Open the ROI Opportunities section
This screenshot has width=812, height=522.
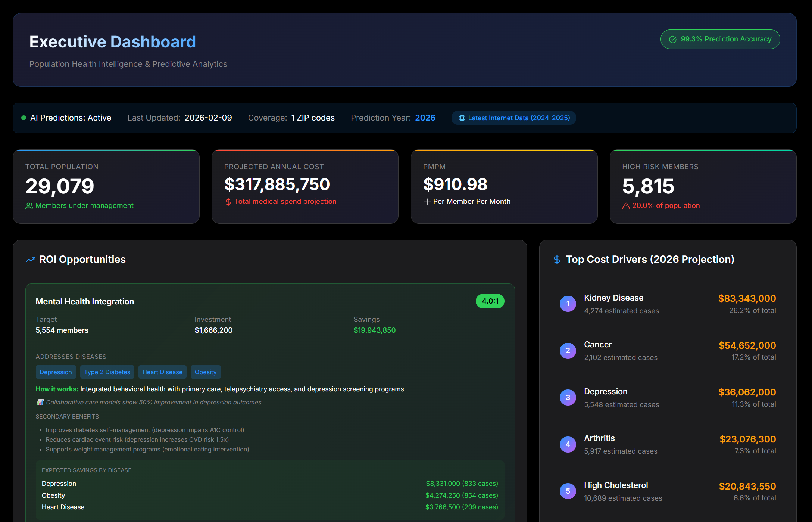click(x=82, y=259)
